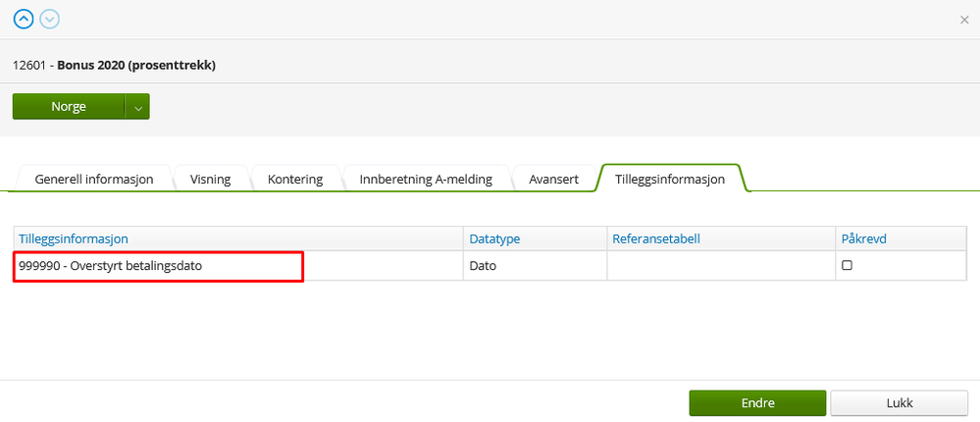Screen dimensions: 980x422
Task: Sort by the Tilleggsinformasjon column header
Action: coord(75,238)
